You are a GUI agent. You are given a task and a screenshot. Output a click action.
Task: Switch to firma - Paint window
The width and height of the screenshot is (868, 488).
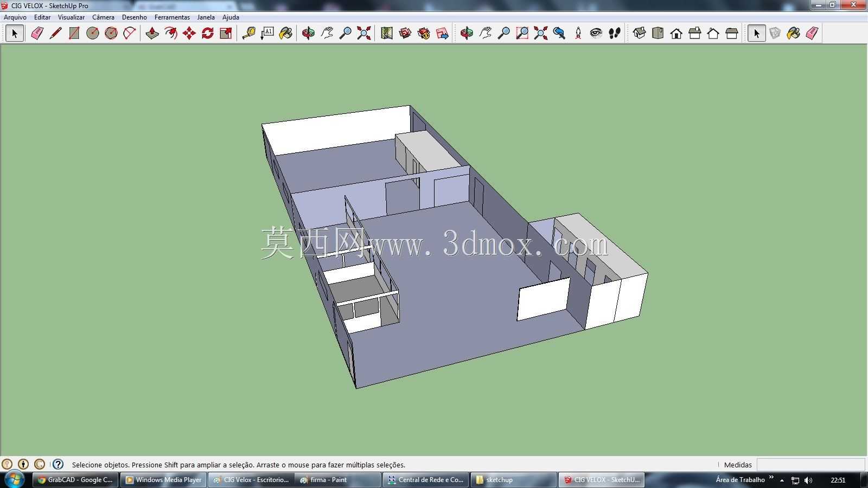click(339, 480)
